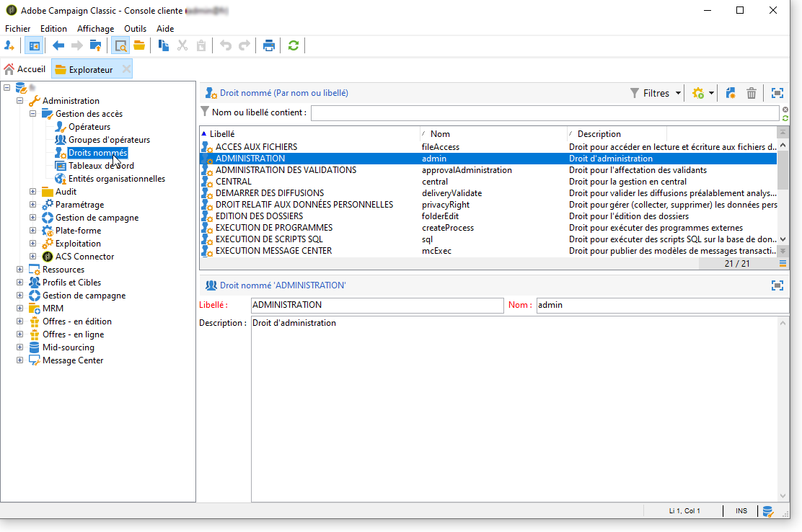Expand the Paramétrage tree node
Image resolution: width=802 pixels, height=532 pixels.
33,205
